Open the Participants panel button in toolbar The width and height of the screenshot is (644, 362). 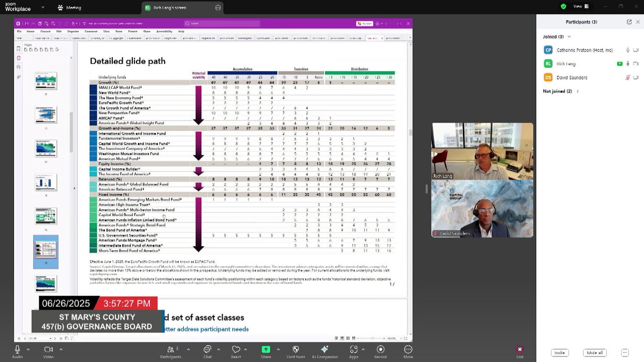pos(171,351)
